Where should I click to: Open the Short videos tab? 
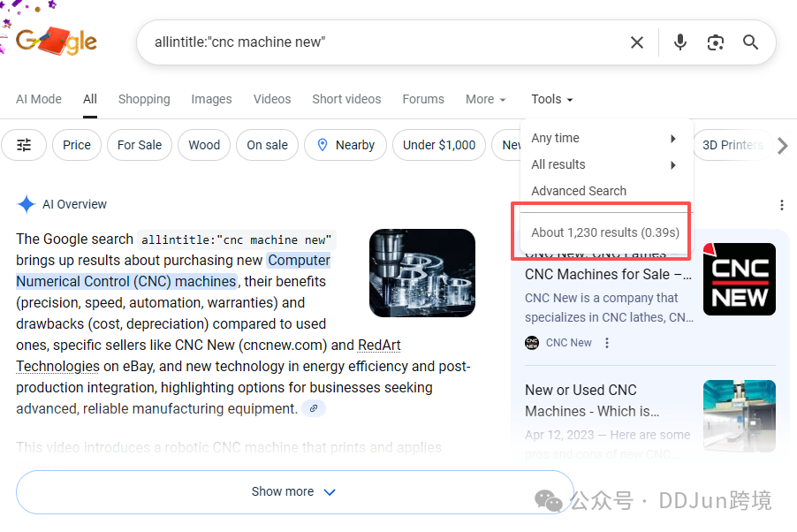(346, 99)
